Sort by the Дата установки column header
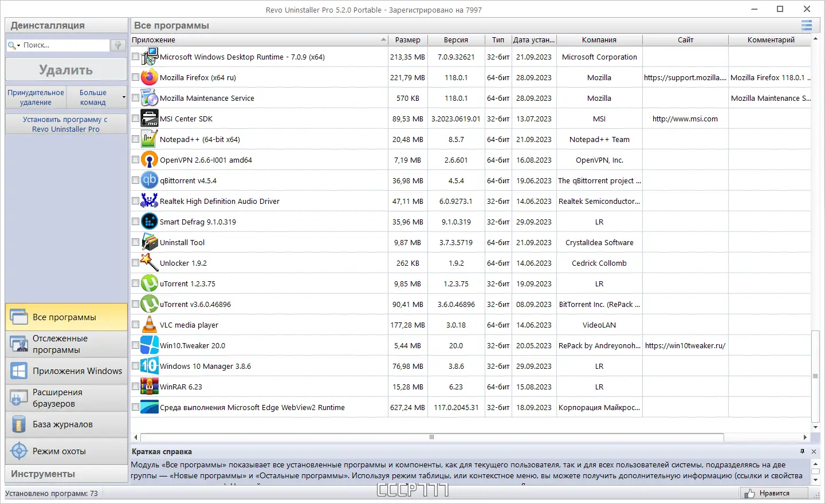 pyautogui.click(x=534, y=40)
